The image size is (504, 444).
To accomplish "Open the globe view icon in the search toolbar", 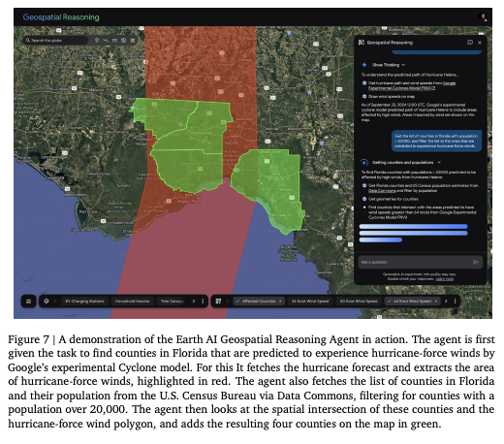I will pos(123,41).
